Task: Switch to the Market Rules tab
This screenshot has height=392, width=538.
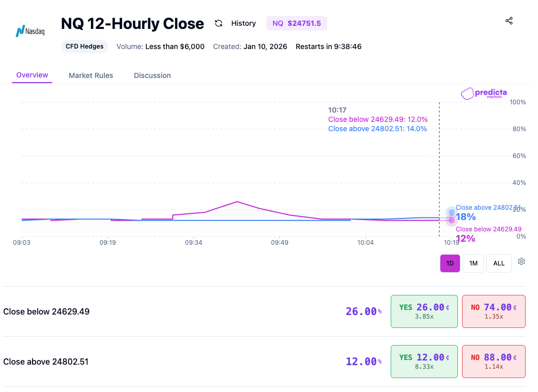Action: 91,75
